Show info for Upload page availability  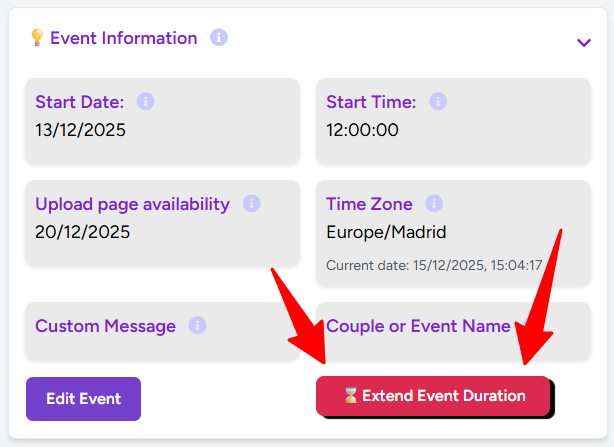252,204
